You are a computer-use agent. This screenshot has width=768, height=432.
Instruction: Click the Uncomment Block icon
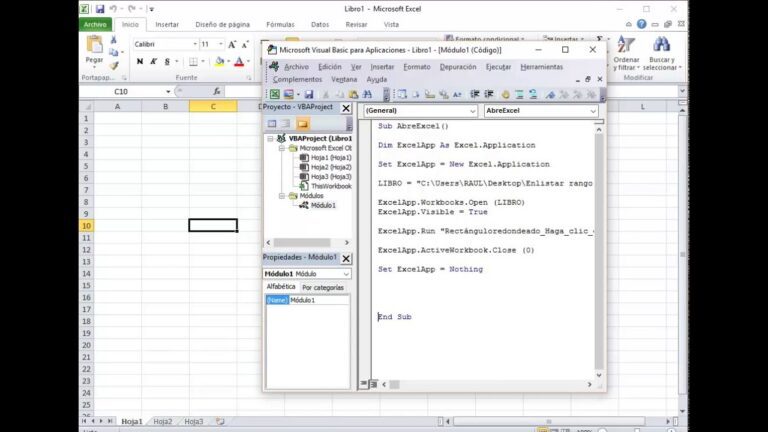[533, 95]
